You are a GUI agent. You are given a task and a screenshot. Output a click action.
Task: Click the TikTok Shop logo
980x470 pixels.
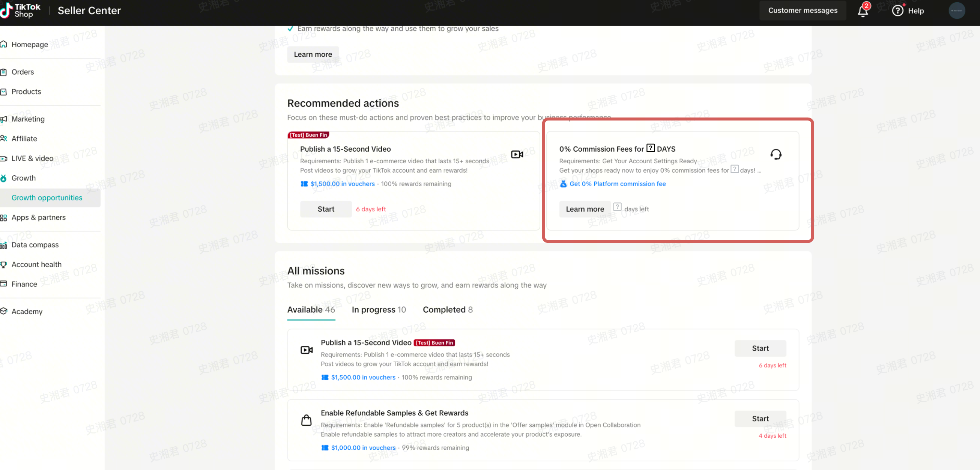click(x=21, y=10)
